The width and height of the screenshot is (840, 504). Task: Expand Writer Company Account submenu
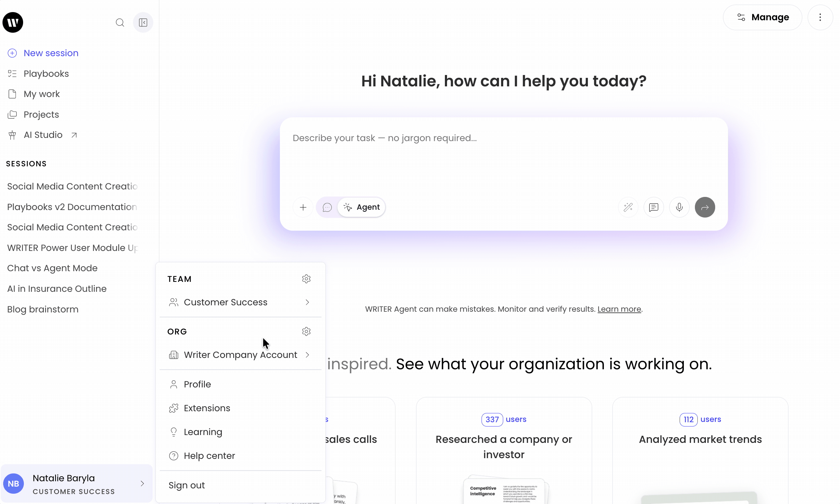coord(307,355)
